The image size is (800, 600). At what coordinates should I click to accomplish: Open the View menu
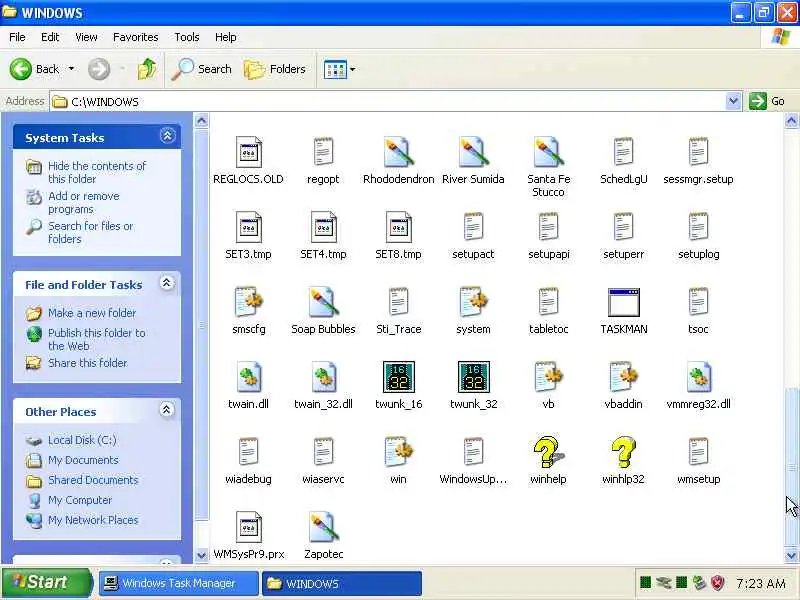pyautogui.click(x=86, y=37)
